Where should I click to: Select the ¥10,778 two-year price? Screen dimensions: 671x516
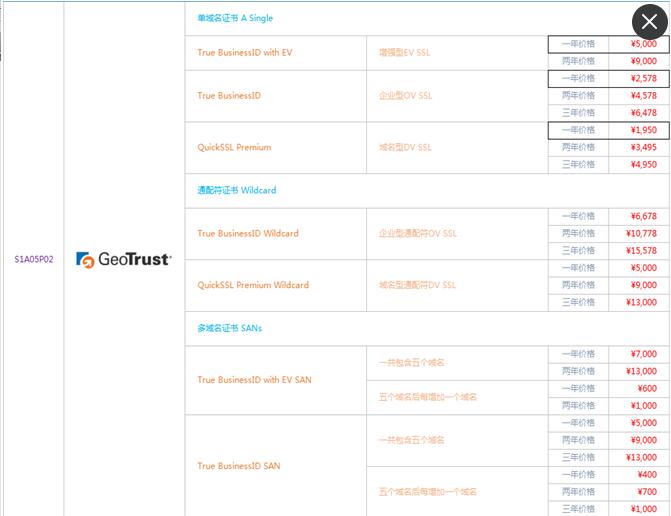point(641,233)
